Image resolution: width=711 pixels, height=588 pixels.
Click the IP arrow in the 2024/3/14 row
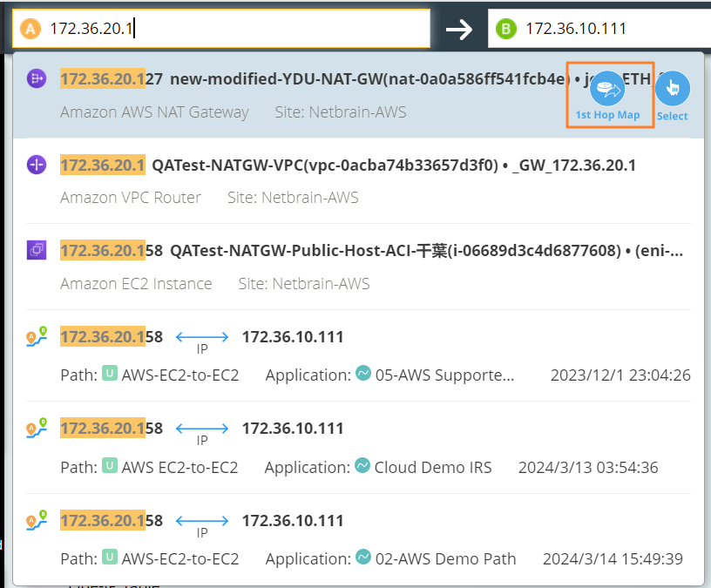coord(202,521)
